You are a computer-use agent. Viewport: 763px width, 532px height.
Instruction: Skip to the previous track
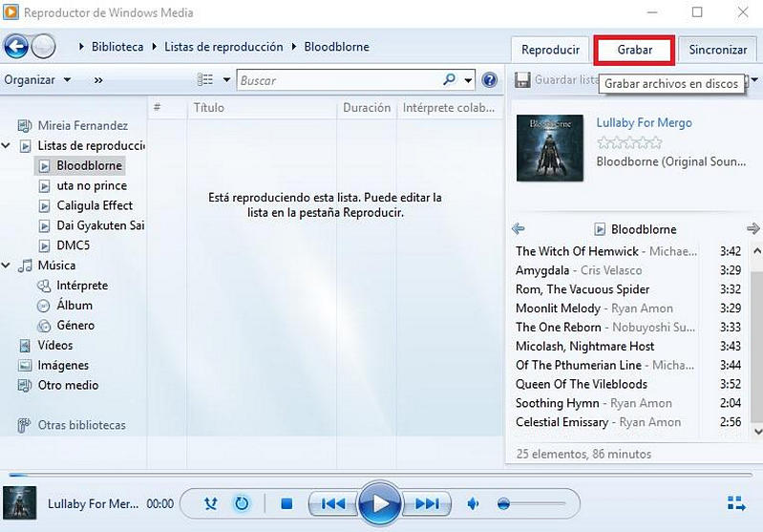point(333,503)
